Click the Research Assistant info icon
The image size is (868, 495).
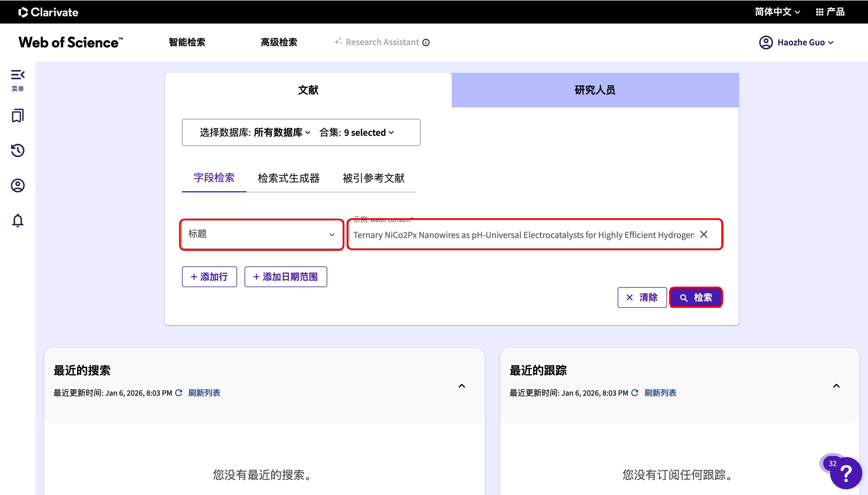[426, 42]
